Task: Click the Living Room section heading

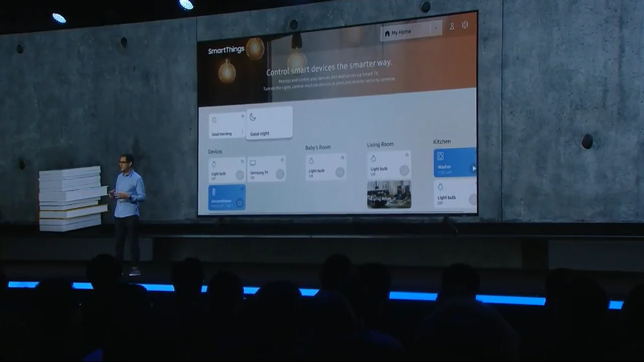Action: (x=380, y=145)
